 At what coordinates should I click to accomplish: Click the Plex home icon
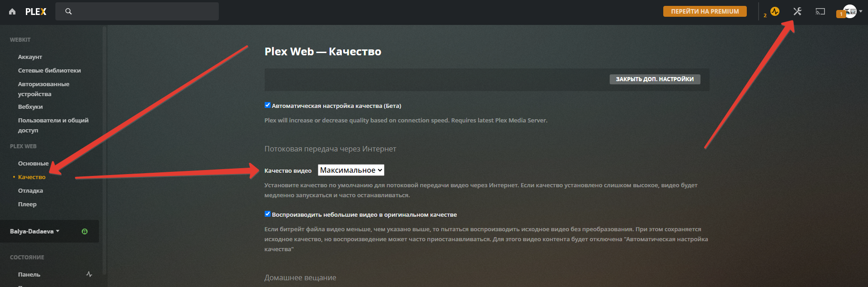tap(12, 12)
